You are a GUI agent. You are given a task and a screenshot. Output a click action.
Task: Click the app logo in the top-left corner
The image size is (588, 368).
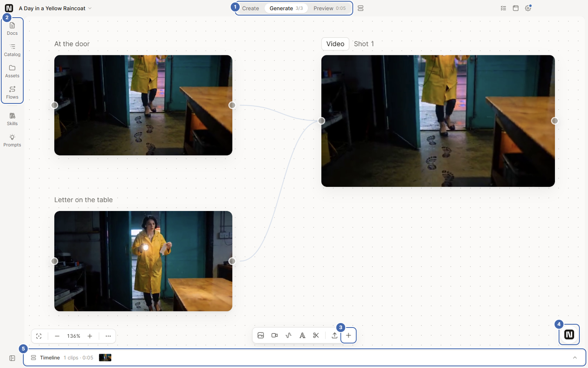(9, 8)
